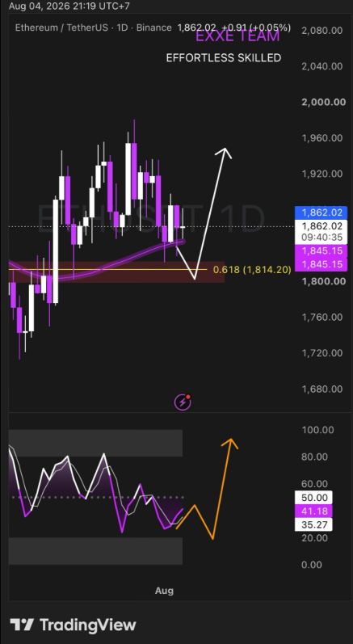Click the 09:40:35 countdown label
This screenshot has width=353, height=644.
click(321, 238)
